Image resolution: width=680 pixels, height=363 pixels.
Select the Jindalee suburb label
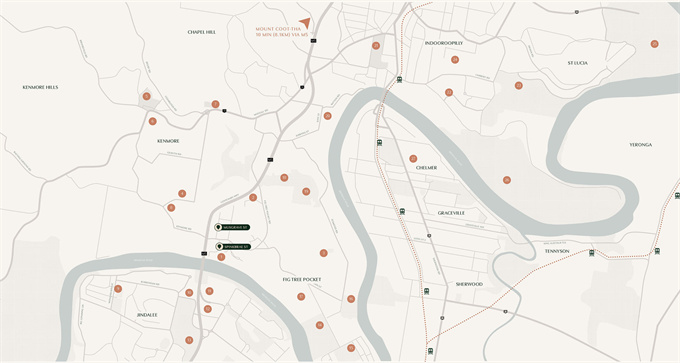click(x=147, y=315)
